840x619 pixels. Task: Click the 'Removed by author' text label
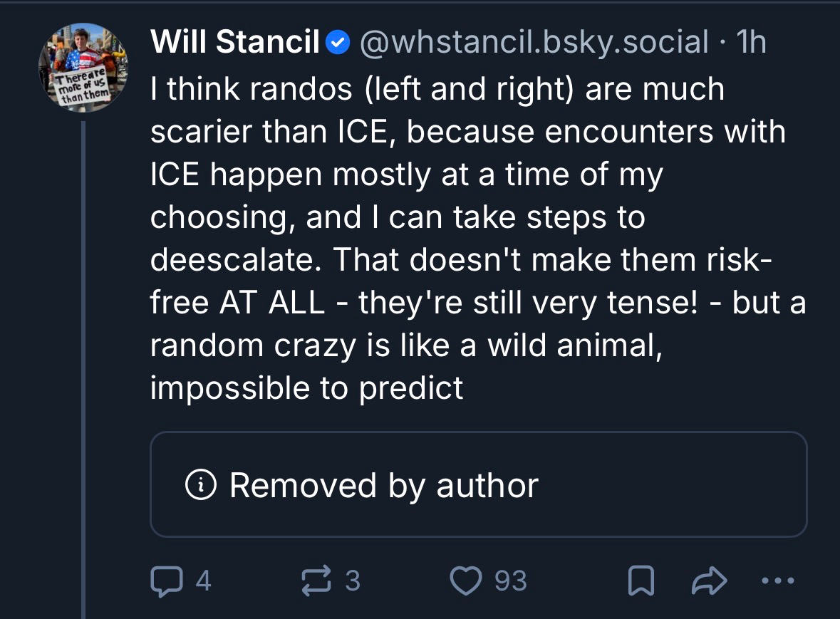point(383,485)
